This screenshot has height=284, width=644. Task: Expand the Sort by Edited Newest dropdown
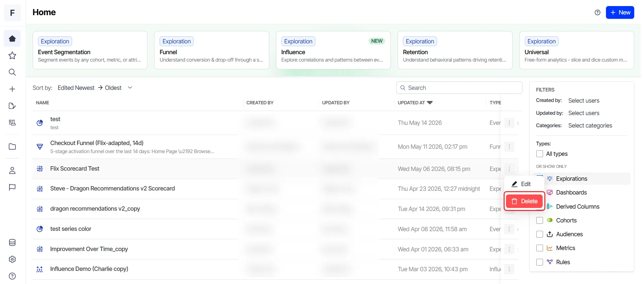point(95,88)
